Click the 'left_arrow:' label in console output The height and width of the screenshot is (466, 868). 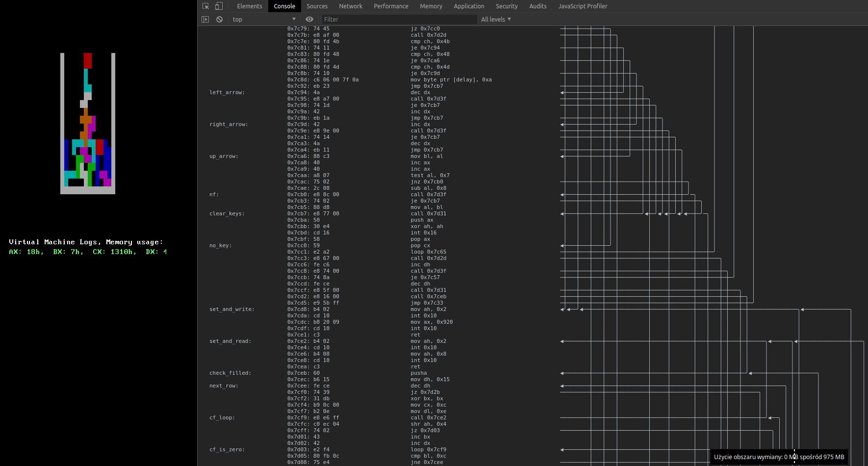(227, 93)
